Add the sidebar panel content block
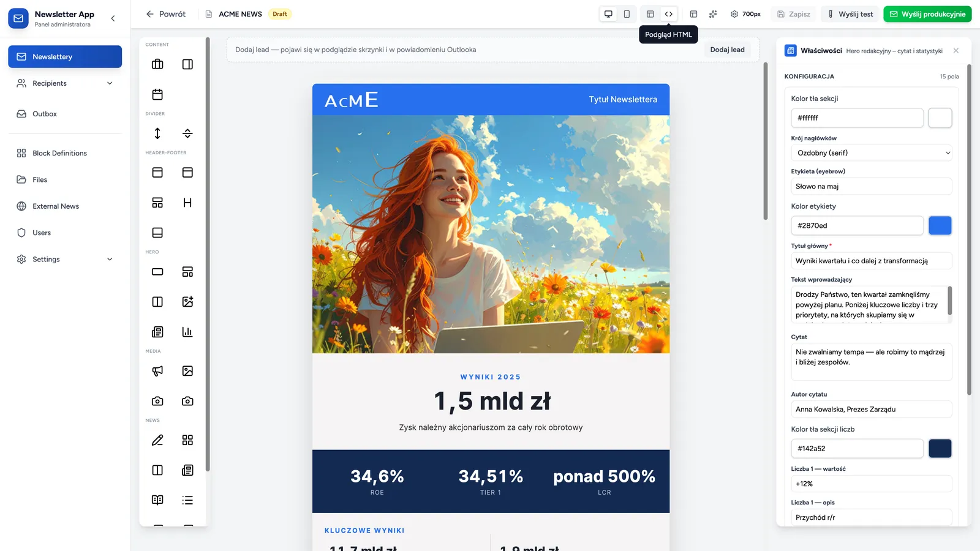Image resolution: width=980 pixels, height=551 pixels. [x=187, y=64]
